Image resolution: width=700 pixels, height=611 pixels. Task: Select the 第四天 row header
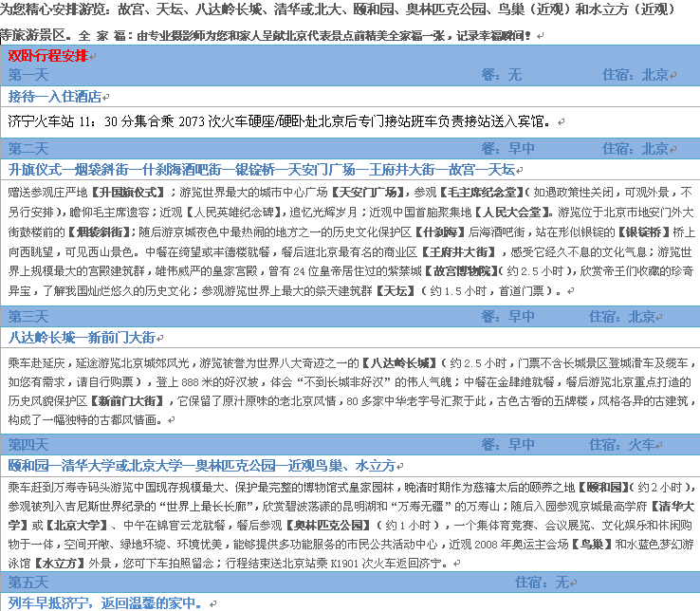pos(28,444)
